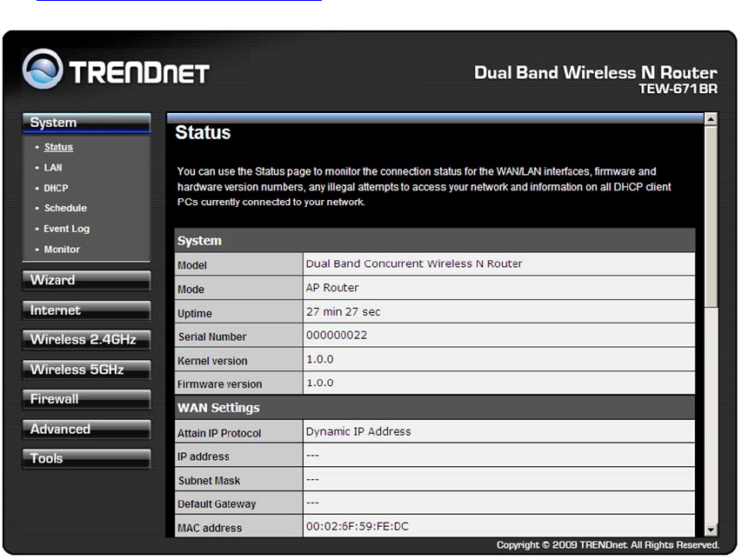Select the serial number '000000022'
The height and width of the screenshot is (560, 742).
(337, 336)
